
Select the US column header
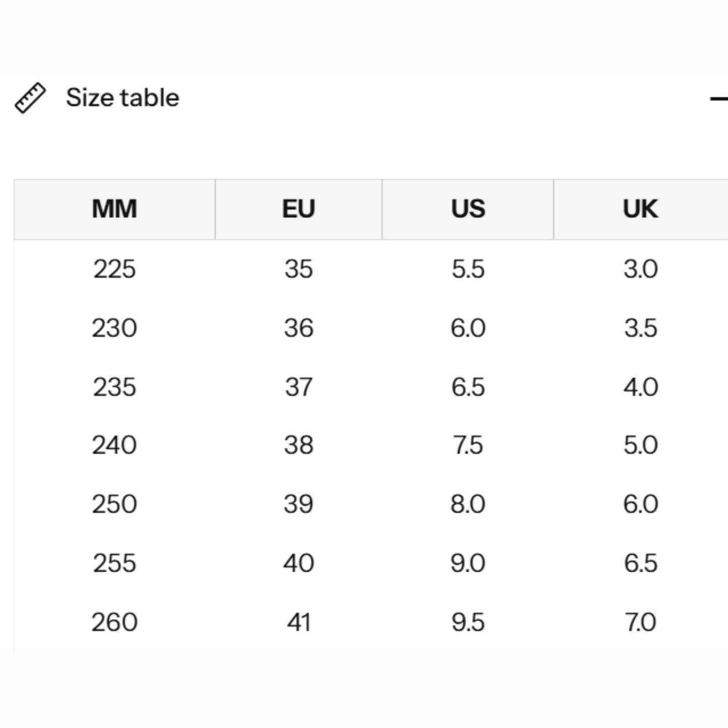click(468, 209)
